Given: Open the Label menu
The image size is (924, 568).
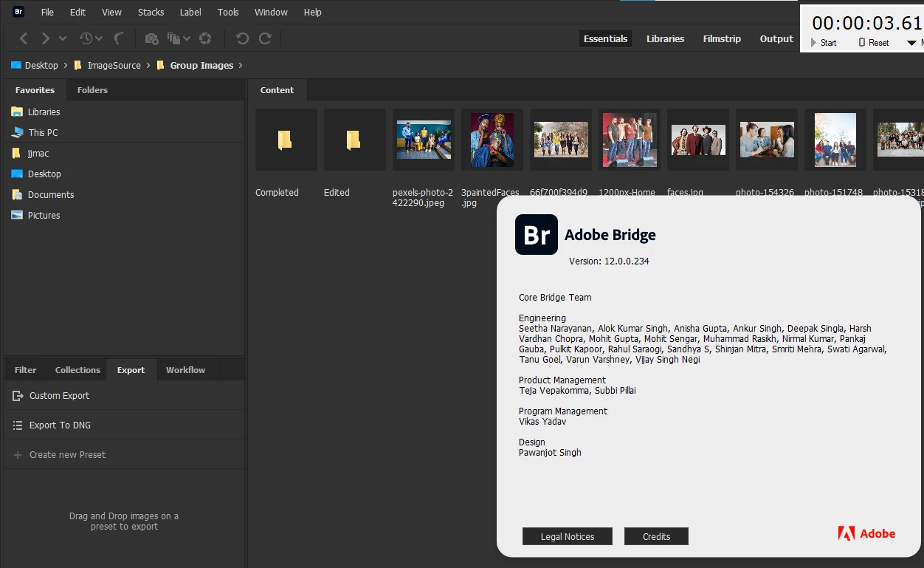Looking at the screenshot, I should 190,12.
